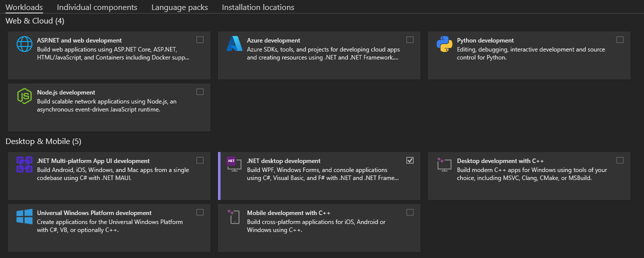Image resolution: width=644 pixels, height=258 pixels.
Task: Click the Azure development logo icon
Action: pos(234,44)
